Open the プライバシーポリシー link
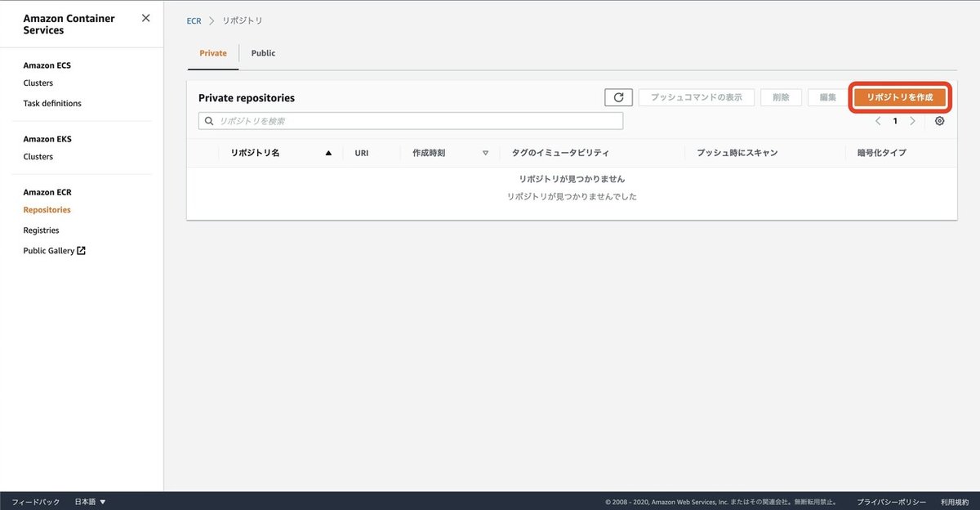Viewport: 980px width, 510px height. (892, 501)
